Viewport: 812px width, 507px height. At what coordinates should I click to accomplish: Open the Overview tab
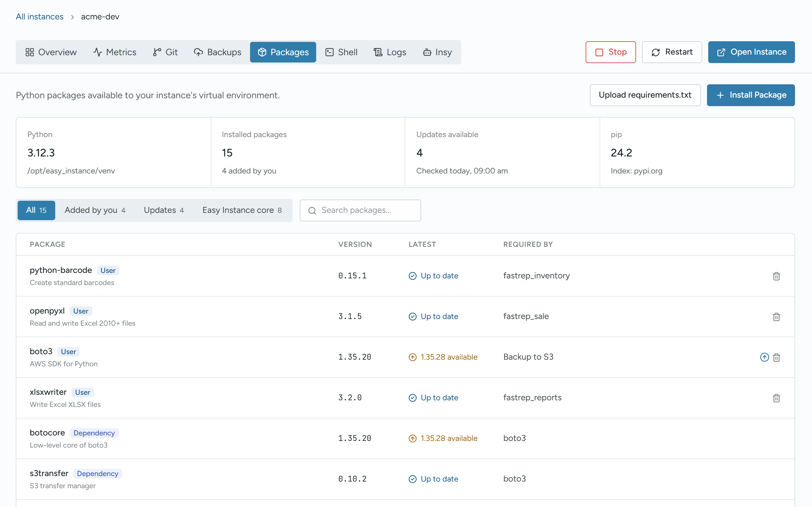pos(51,52)
